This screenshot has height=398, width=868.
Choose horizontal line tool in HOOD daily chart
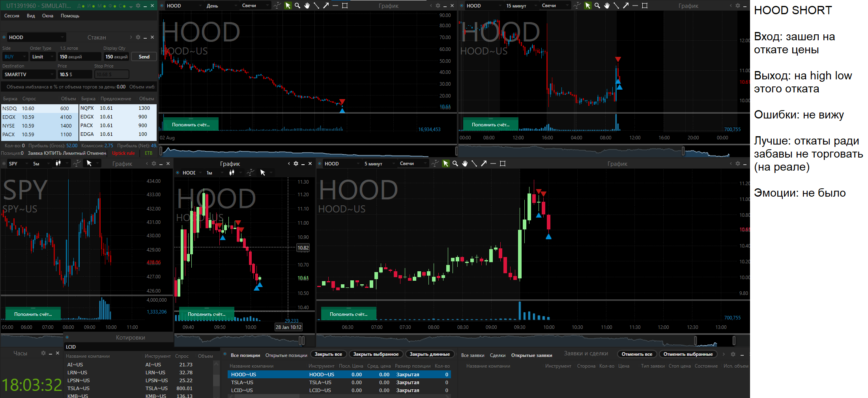click(x=335, y=6)
